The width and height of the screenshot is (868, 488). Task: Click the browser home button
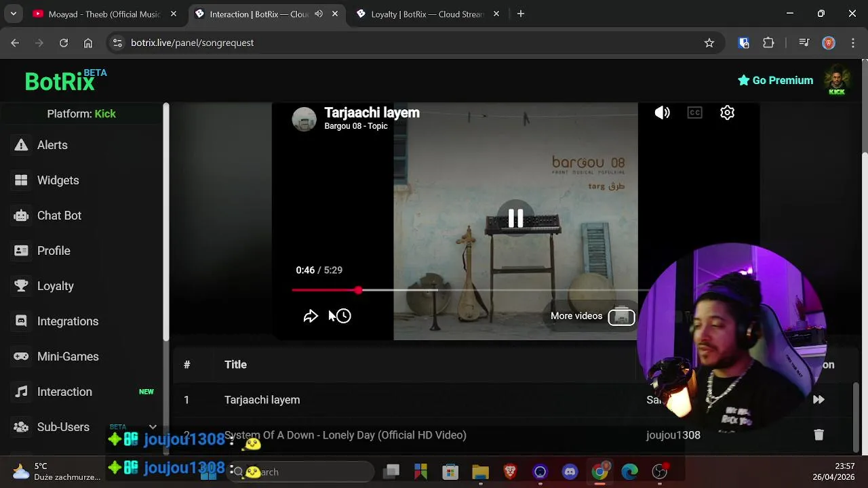point(88,43)
